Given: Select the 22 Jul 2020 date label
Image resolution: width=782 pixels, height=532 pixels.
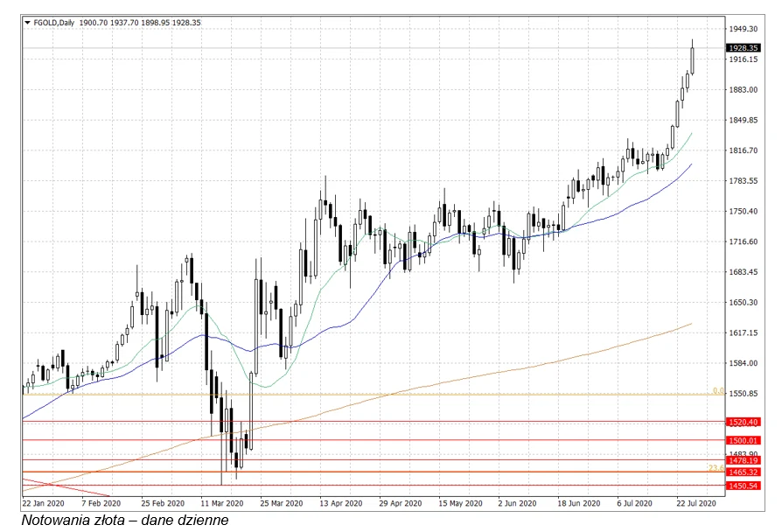Looking at the screenshot, I should click(696, 504).
